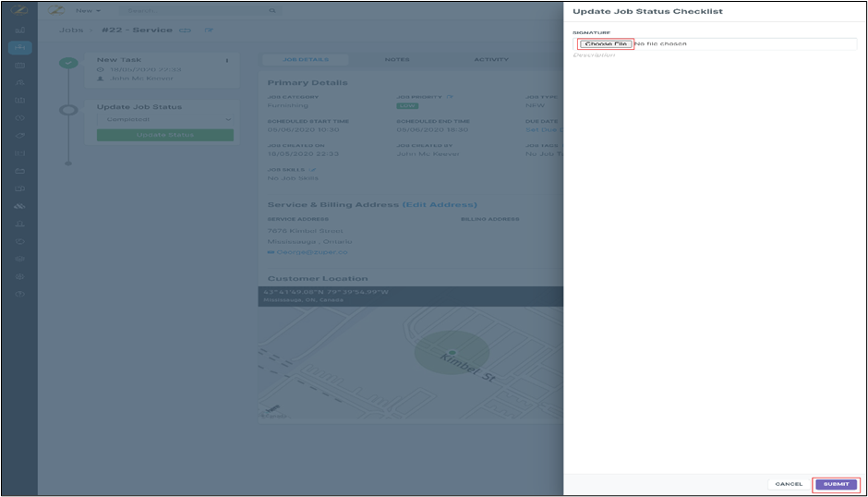Submit the job status checklist
This screenshot has height=497, width=868.
[x=836, y=484]
